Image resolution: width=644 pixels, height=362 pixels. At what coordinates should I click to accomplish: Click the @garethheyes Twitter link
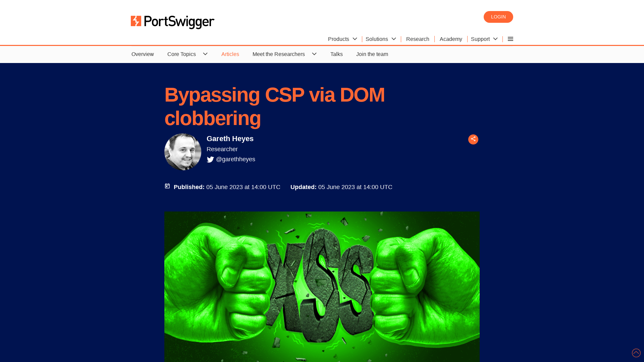coord(231,159)
